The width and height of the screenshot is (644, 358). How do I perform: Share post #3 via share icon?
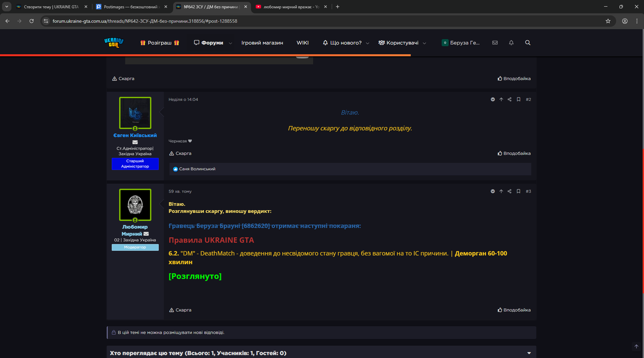(x=510, y=192)
